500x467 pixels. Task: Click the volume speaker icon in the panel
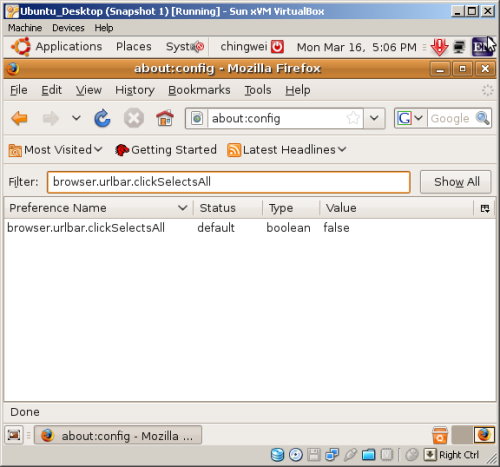coord(199,47)
